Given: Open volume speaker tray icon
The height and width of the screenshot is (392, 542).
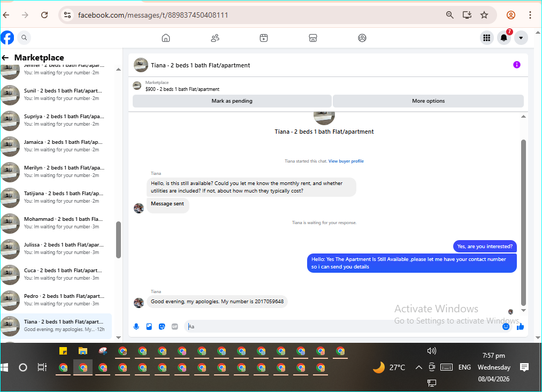Looking at the screenshot, I should coord(431,351).
